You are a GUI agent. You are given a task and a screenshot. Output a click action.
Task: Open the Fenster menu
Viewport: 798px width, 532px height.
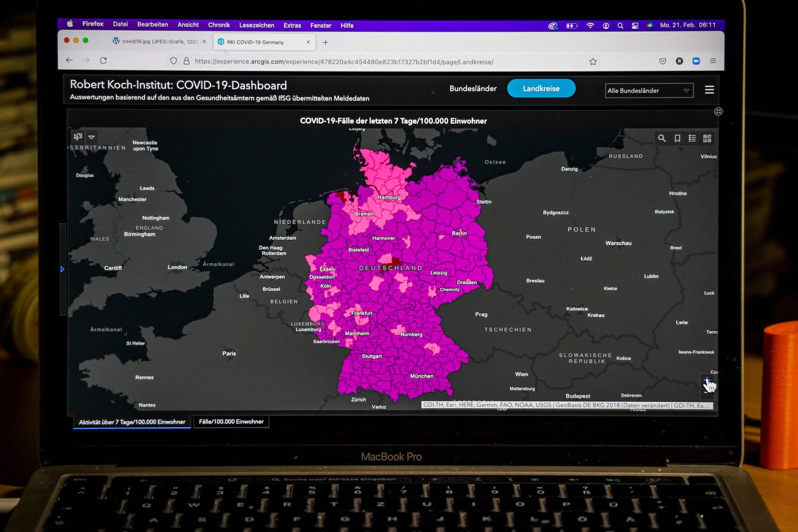[x=321, y=25]
